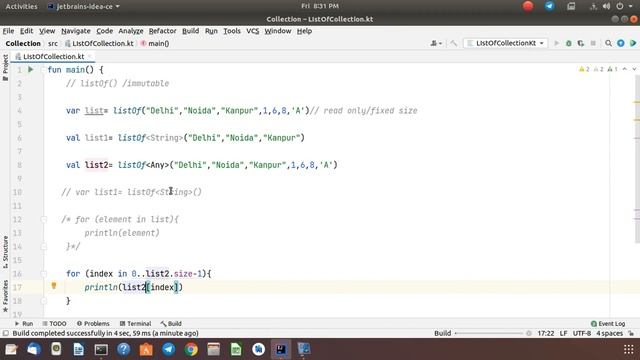Image resolution: width=640 pixels, height=360 pixels.
Task: Click the yellow intention lightbulb on line 17
Action: (x=53, y=286)
